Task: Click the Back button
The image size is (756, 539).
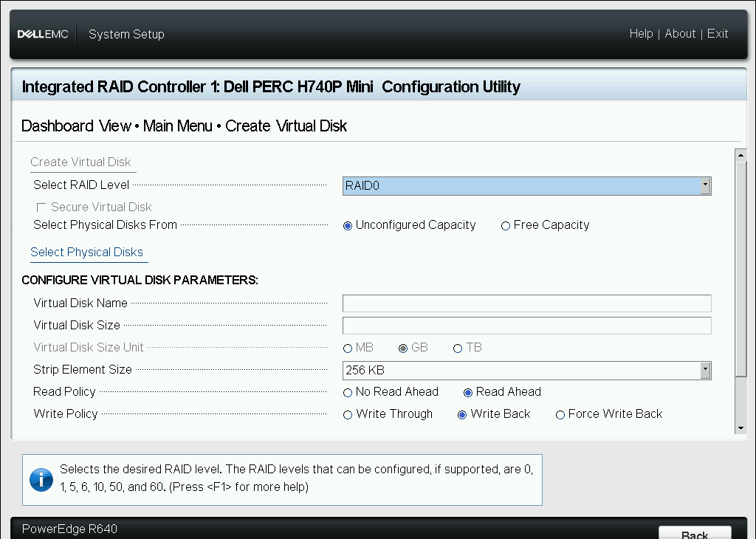Action: 695,533
